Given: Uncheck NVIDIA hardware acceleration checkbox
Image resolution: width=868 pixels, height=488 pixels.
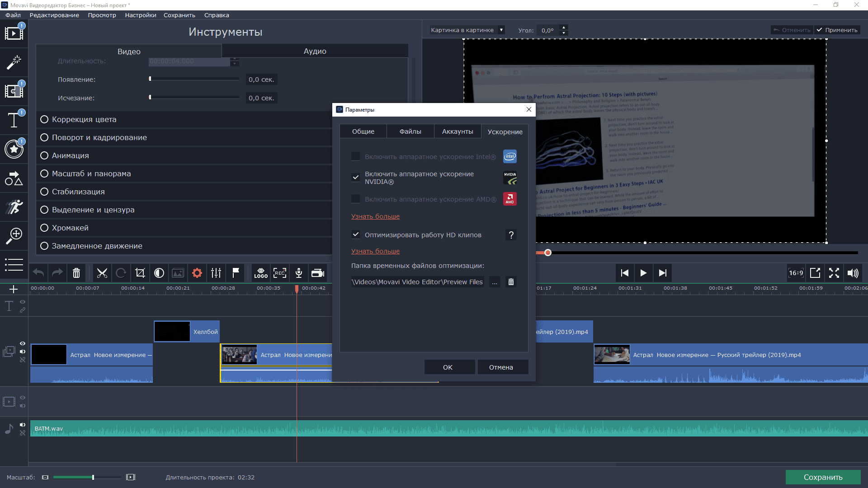Looking at the screenshot, I should click(x=356, y=178).
